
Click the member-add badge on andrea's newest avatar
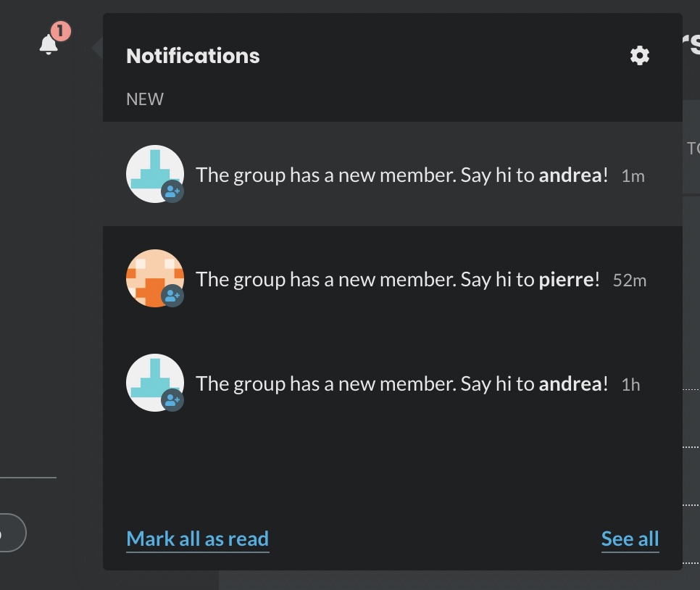click(x=172, y=191)
